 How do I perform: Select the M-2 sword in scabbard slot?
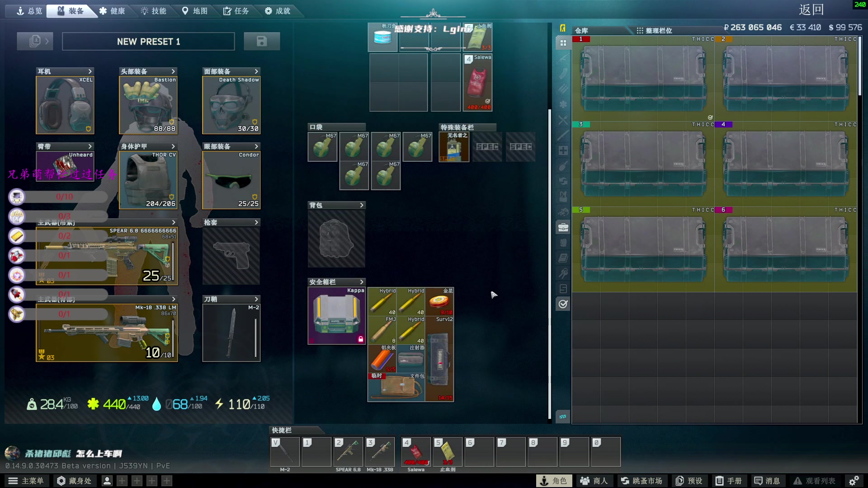coord(231,333)
